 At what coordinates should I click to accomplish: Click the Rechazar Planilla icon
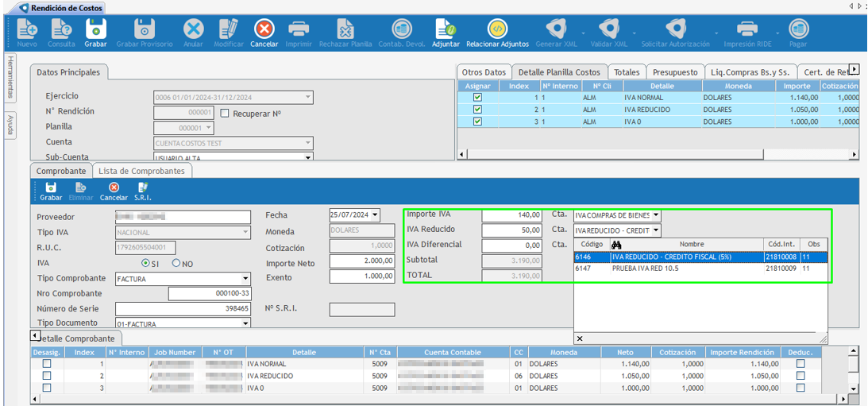[345, 29]
